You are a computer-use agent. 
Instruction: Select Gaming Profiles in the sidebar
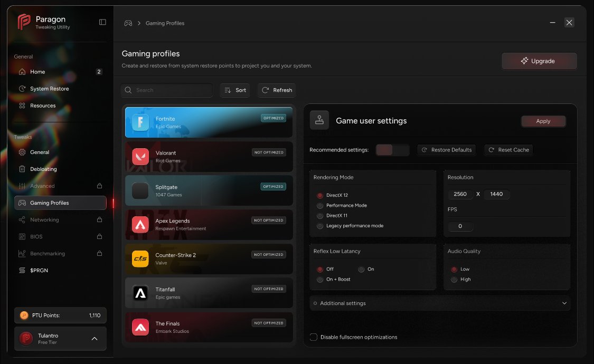60,203
